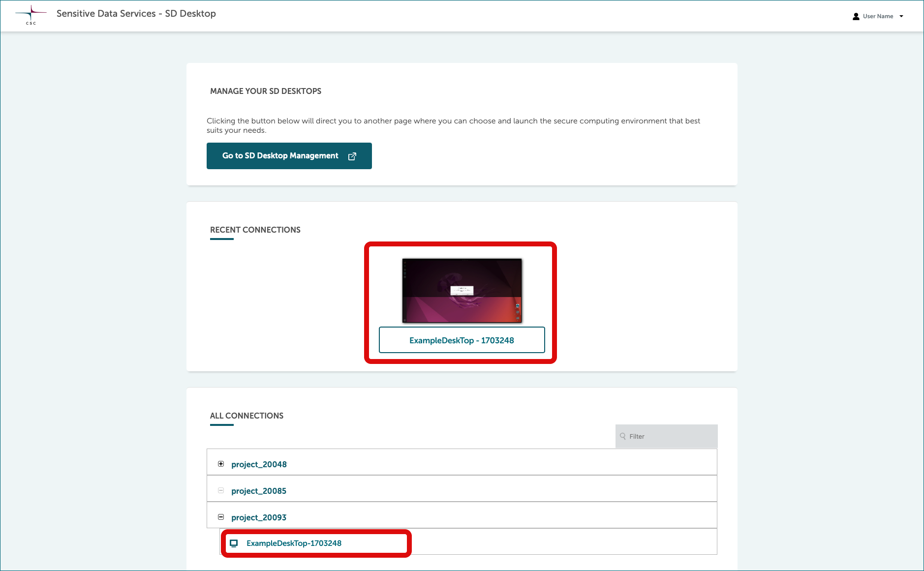
Task: Click the MANAGE YOUR SD DESKTOPS heading
Action: click(266, 91)
